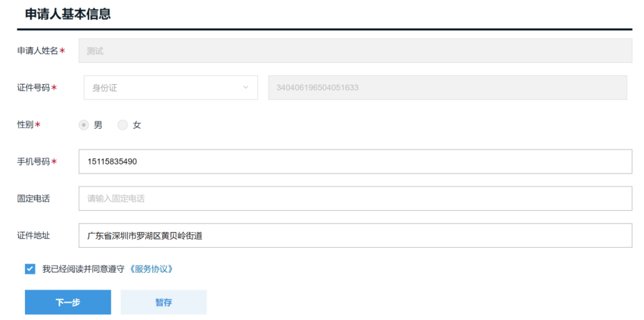Click the chevron arrow in ID type selector
Image resolution: width=644 pixels, height=320 pixels.
pos(245,87)
